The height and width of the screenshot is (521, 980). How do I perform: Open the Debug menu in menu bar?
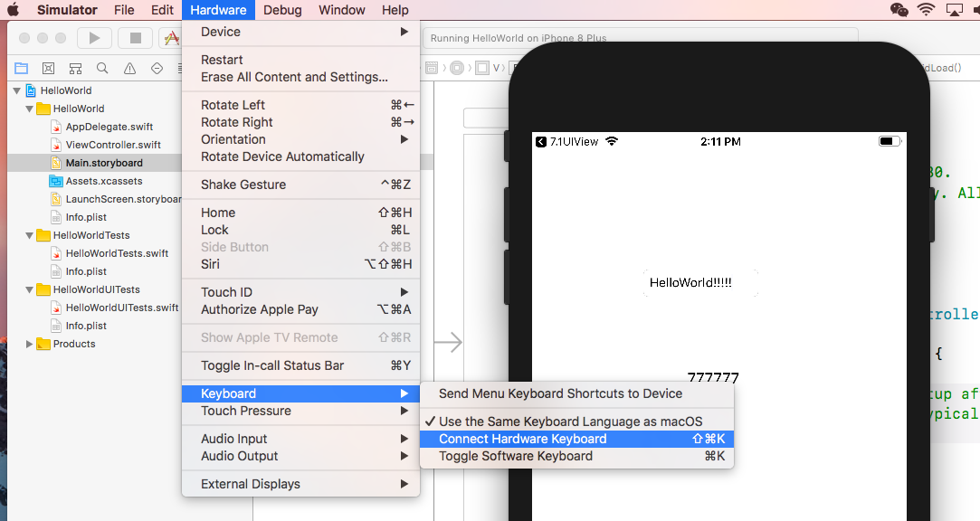click(x=282, y=10)
